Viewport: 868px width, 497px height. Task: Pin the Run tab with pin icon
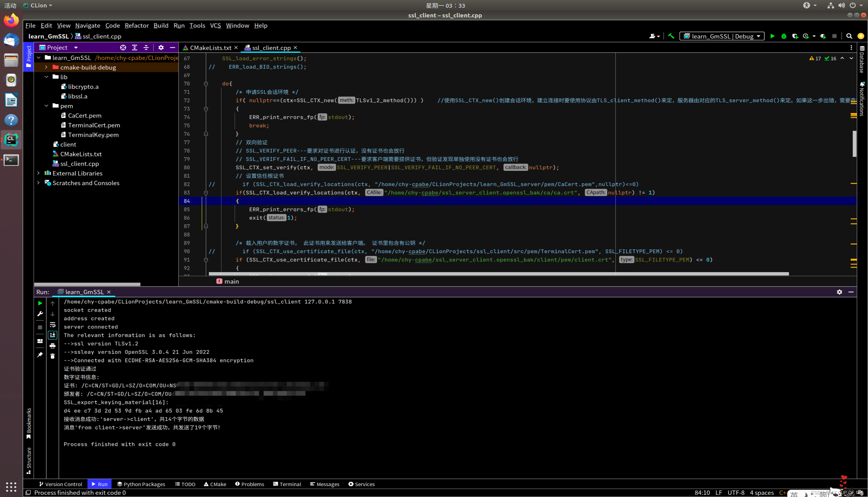click(x=40, y=355)
